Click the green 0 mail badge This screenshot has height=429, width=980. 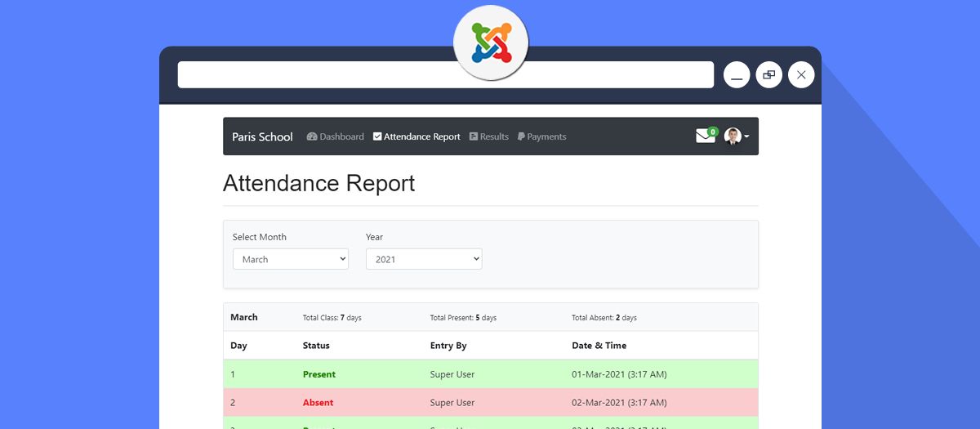click(713, 132)
